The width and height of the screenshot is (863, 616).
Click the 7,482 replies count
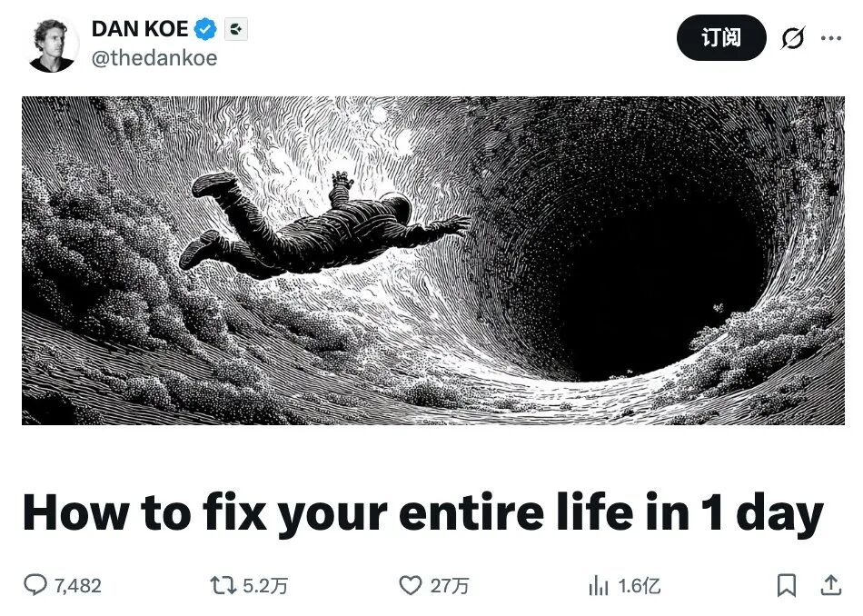(77, 586)
